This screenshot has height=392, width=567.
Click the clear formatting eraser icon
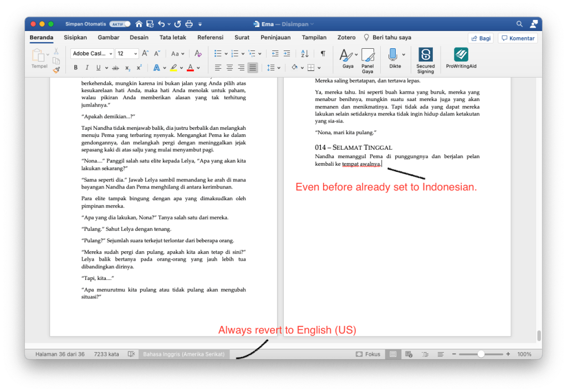198,54
